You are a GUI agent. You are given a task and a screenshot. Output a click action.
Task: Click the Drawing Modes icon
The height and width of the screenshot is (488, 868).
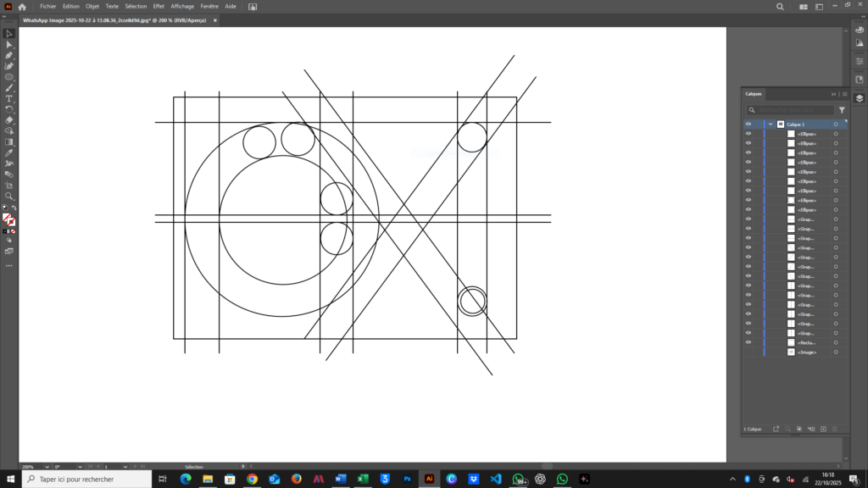[x=8, y=241]
